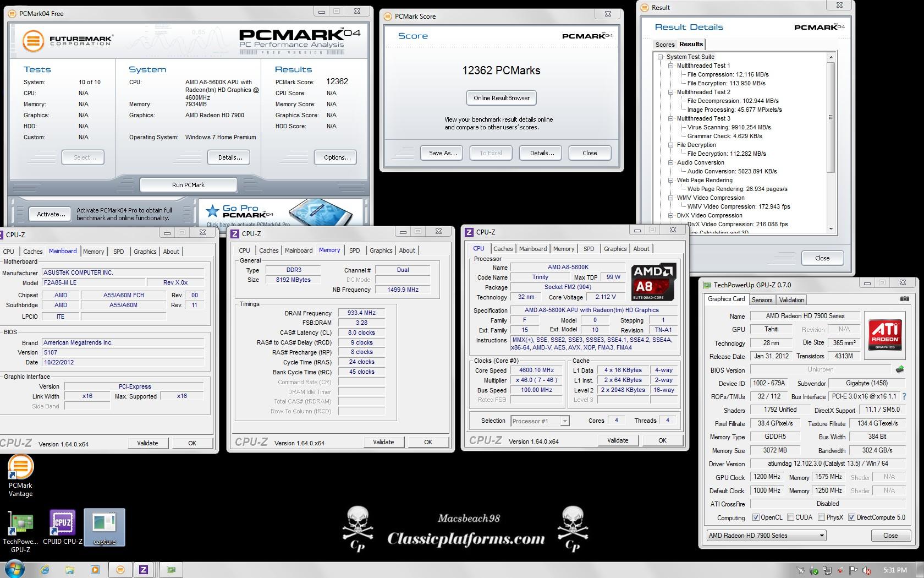924x578 pixels.
Task: Click Online ResultBrowser button
Action: (502, 98)
